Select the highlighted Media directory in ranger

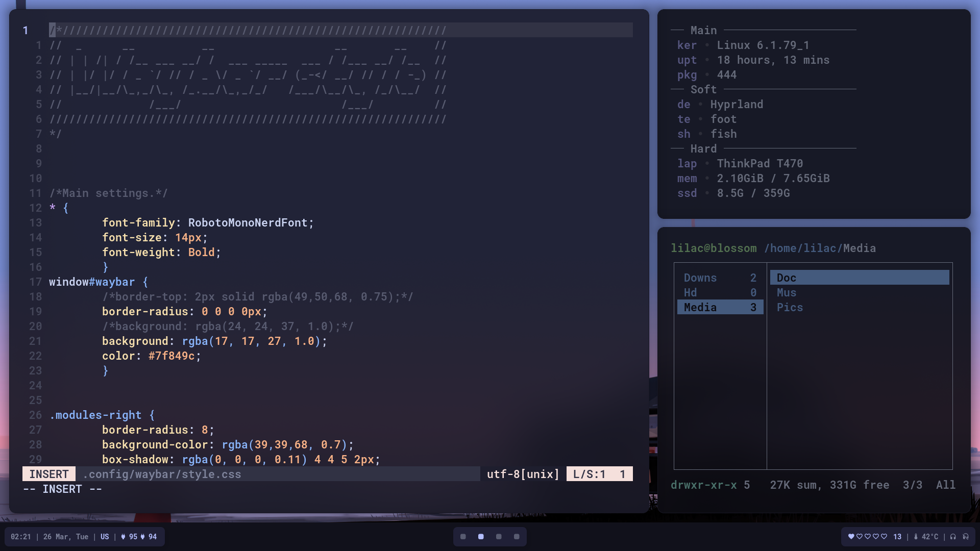tap(720, 307)
